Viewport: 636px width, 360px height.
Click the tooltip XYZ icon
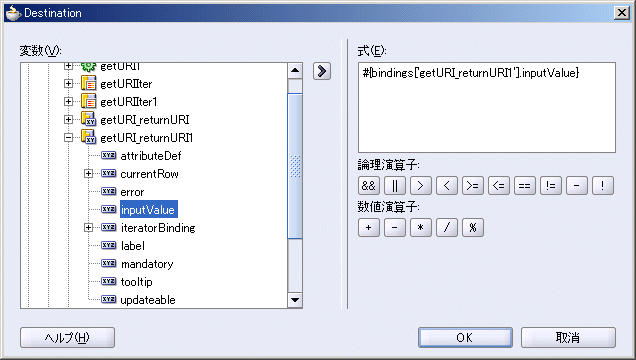(108, 281)
